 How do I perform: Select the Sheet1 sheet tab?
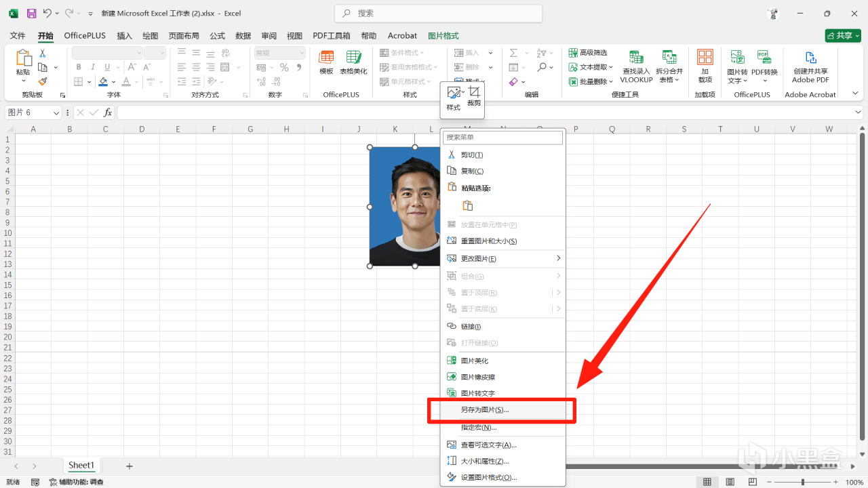tap(81, 466)
